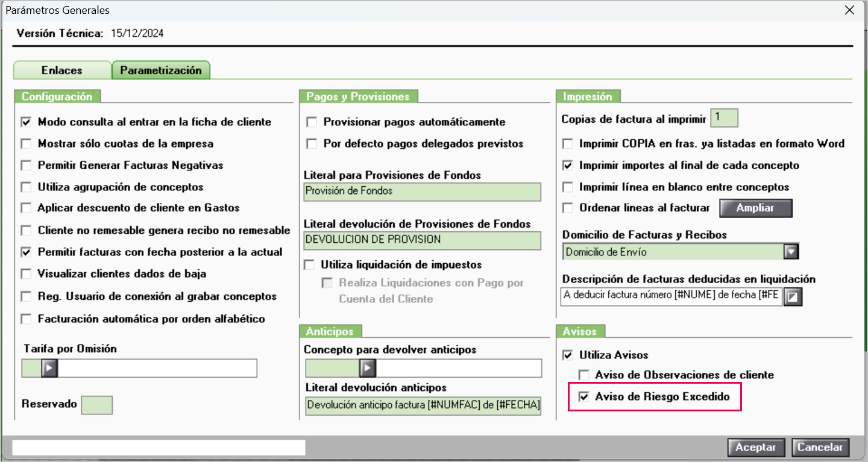Check Provisionar pagos automáticamente
Image resolution: width=868 pixels, height=462 pixels.
(312, 122)
